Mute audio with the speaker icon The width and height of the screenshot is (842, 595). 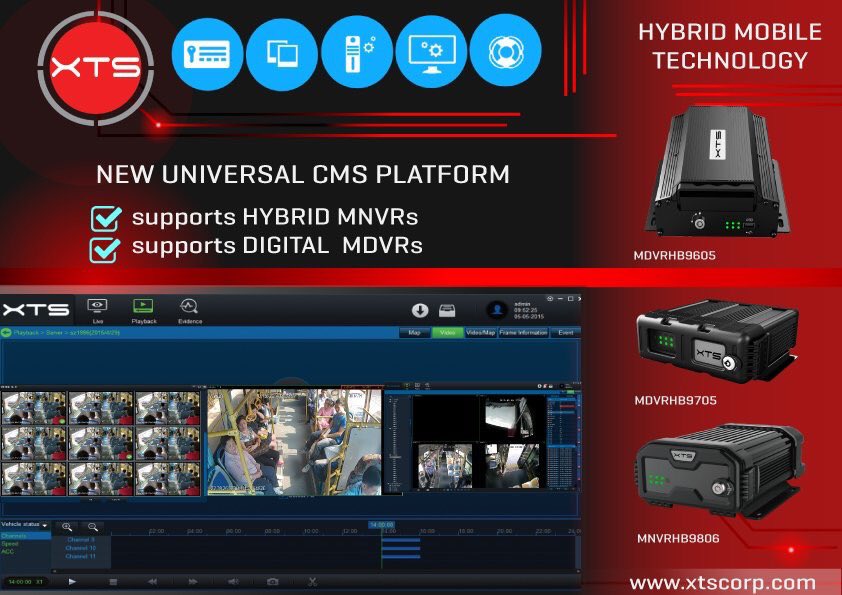click(x=233, y=582)
